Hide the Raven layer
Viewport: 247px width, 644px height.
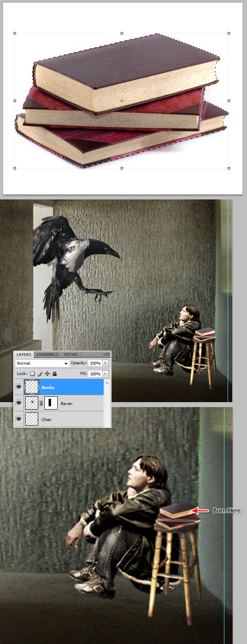(x=19, y=403)
